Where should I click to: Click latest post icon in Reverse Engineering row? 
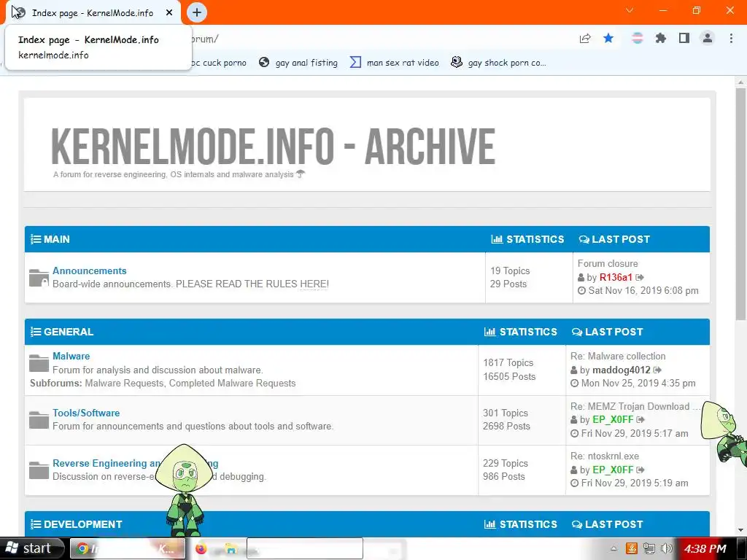tap(640, 470)
